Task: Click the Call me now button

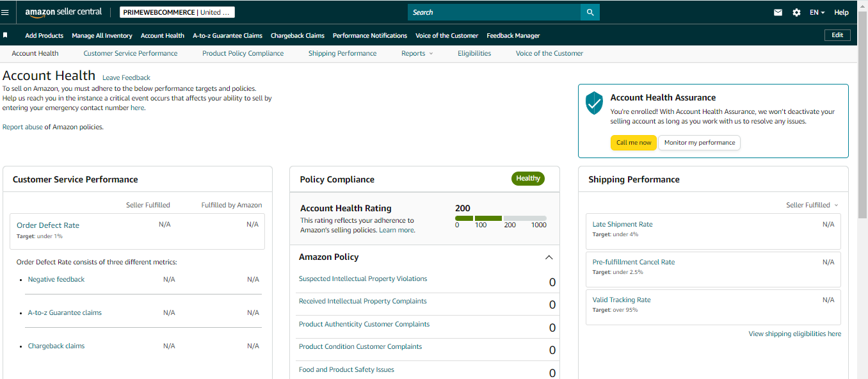Action: point(633,143)
